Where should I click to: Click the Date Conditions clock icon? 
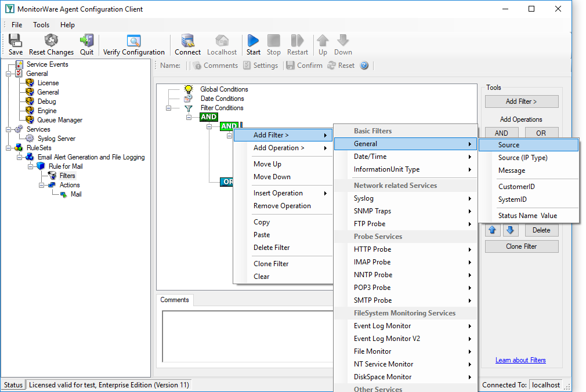click(x=189, y=98)
